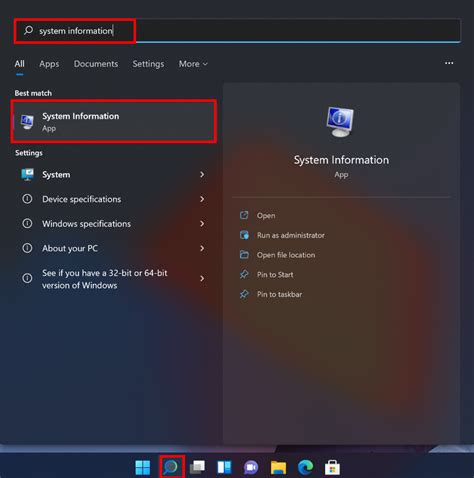474x478 pixels.
Task: Open File Explorer from the taskbar
Action: coord(278,467)
